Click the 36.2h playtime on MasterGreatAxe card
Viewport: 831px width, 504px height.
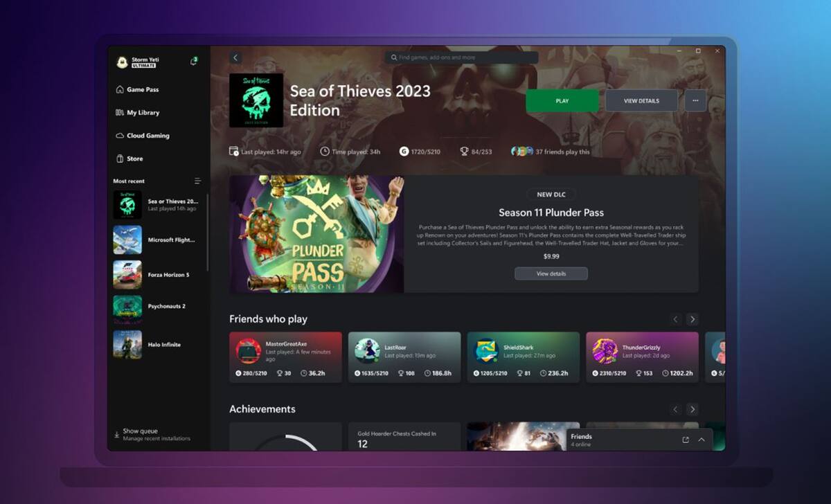(316, 373)
